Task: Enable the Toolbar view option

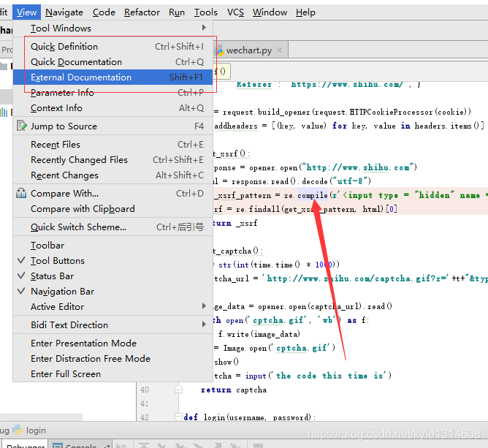Action: pyautogui.click(x=113, y=246)
